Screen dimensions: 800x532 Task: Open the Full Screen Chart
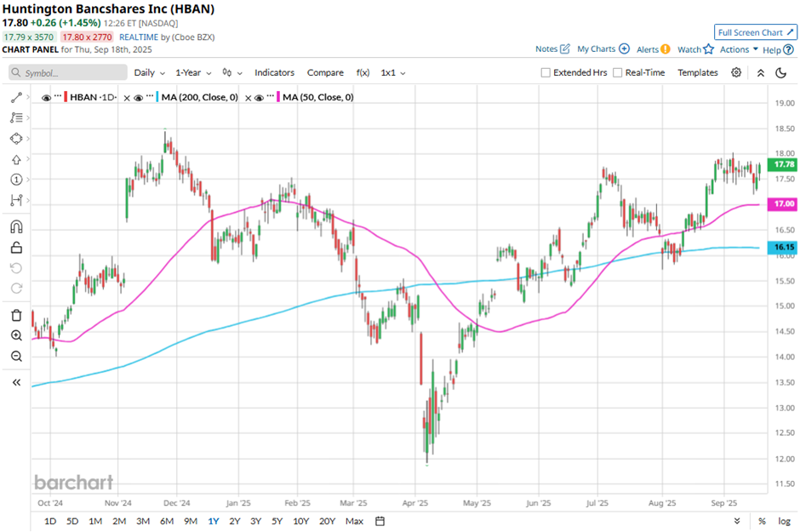click(755, 32)
